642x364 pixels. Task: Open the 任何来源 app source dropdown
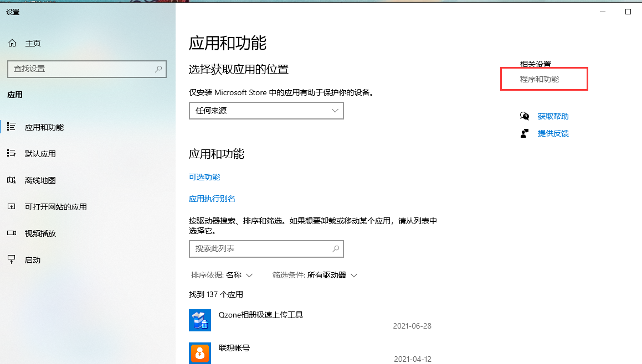(266, 111)
